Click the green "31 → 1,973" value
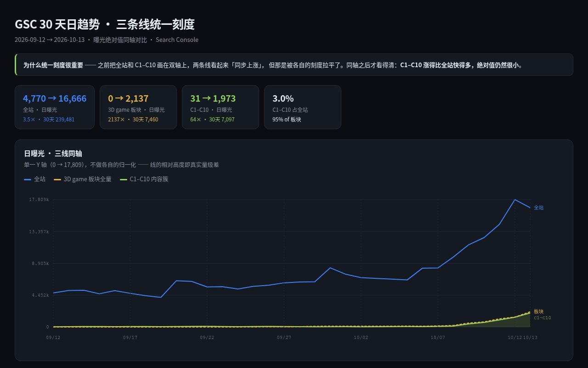This screenshot has height=368, width=588. click(213, 98)
